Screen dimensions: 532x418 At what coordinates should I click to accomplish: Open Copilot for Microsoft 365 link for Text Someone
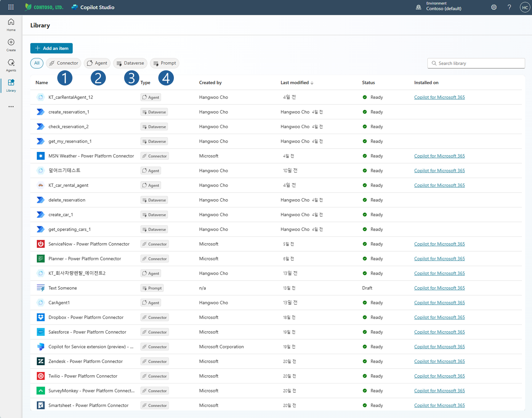tap(439, 288)
